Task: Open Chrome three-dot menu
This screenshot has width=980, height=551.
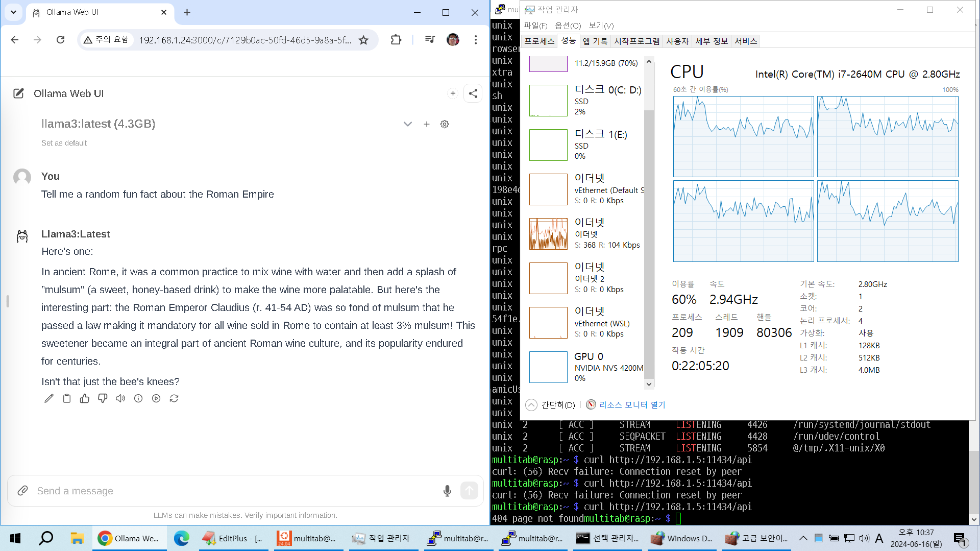Action: (476, 40)
